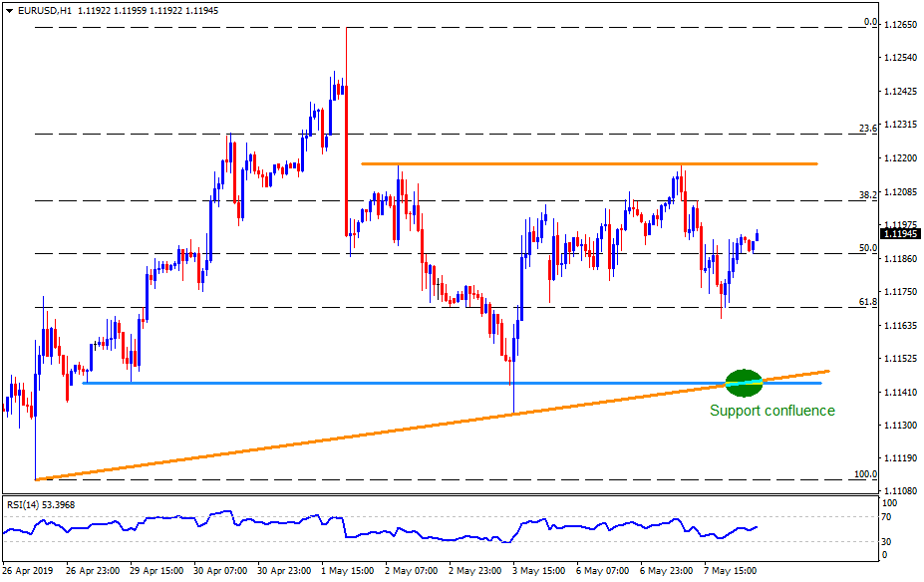Click the 50.0 Fibonacci level label

coord(867,248)
